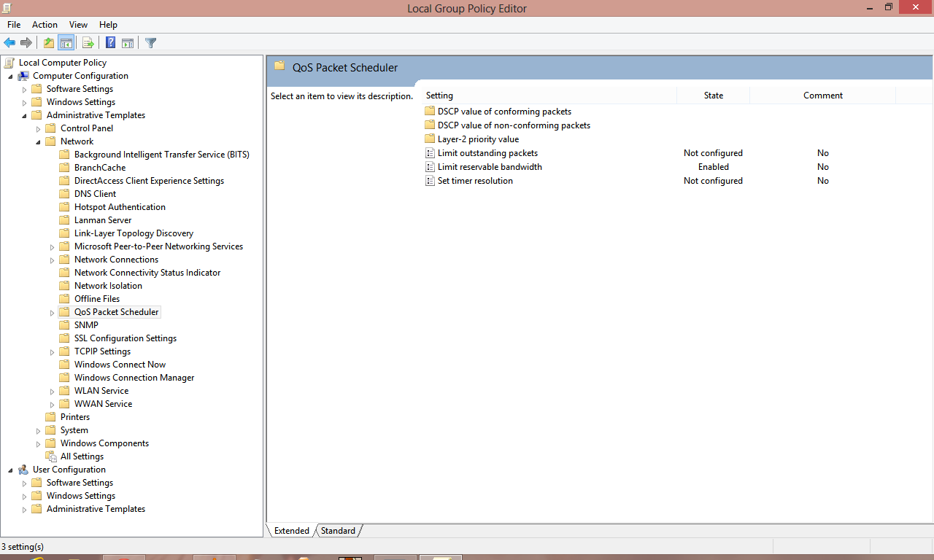The height and width of the screenshot is (560, 934).
Task: Expand the TCPIP Settings node
Action: 52,352
